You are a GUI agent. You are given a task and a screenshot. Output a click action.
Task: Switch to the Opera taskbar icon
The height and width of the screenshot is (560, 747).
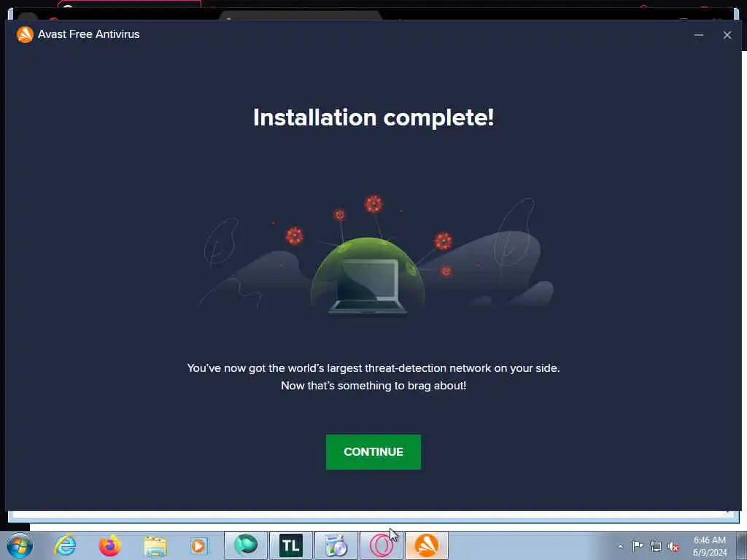381,545
